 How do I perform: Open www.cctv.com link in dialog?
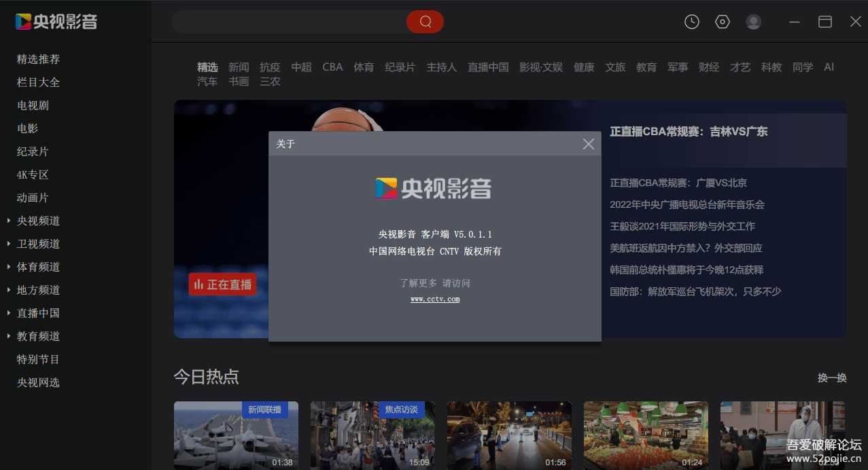[x=435, y=299]
